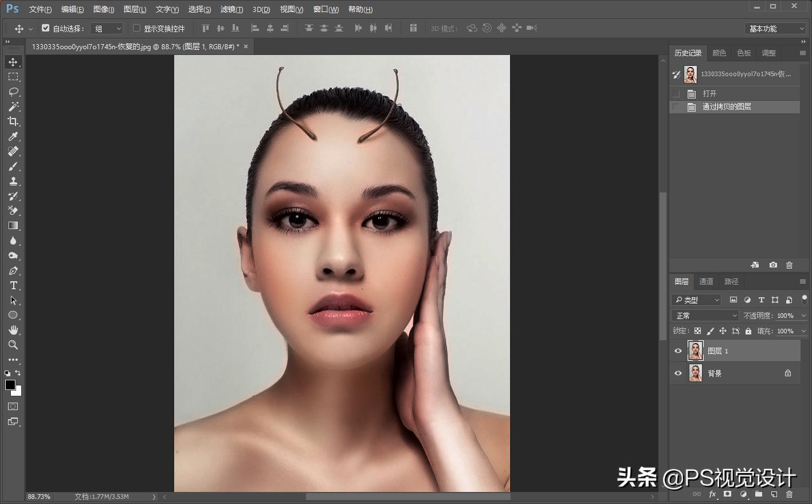
Task: Open the 基本功能 workspace dropdown
Action: click(775, 27)
